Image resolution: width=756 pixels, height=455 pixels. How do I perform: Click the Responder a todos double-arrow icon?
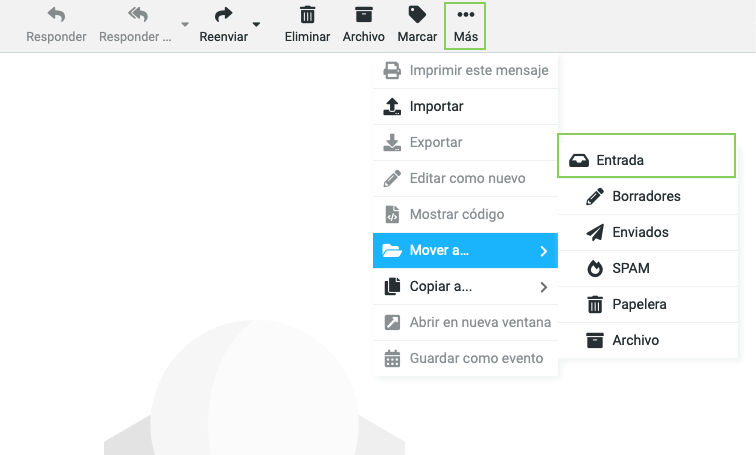pos(138,14)
